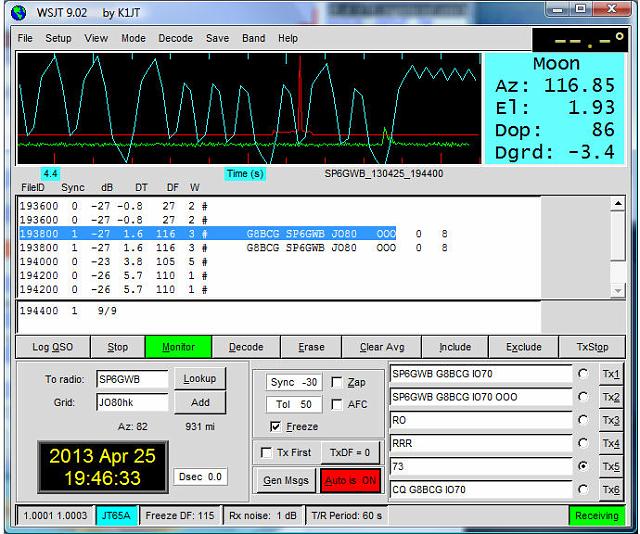Click the Grid locator input field

click(x=132, y=403)
